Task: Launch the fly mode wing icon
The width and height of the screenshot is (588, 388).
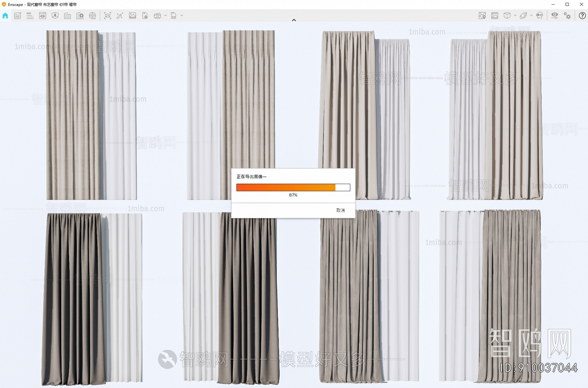Action: [x=523, y=16]
